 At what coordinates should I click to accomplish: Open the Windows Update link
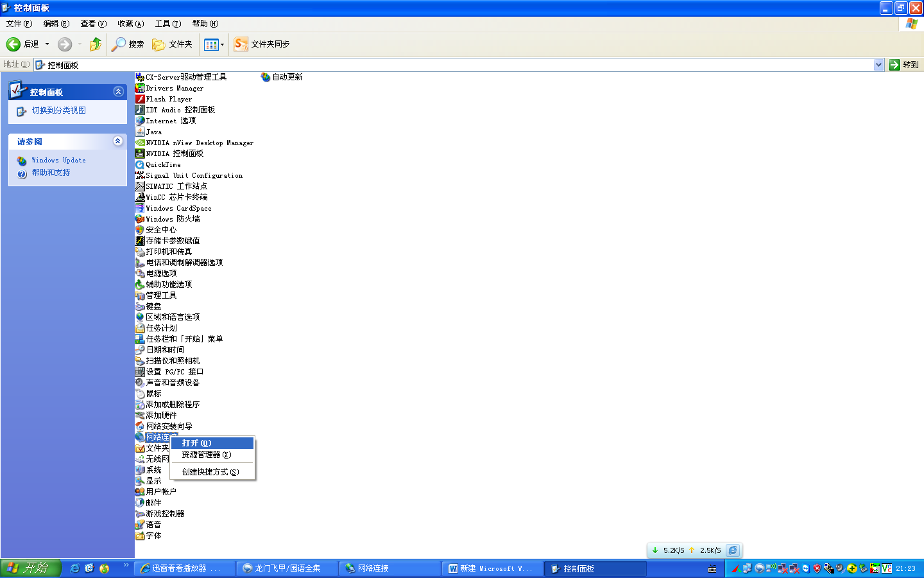click(58, 161)
